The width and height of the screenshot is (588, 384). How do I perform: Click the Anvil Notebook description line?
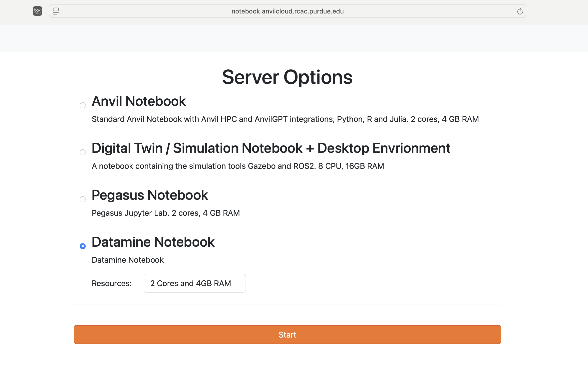point(285,119)
